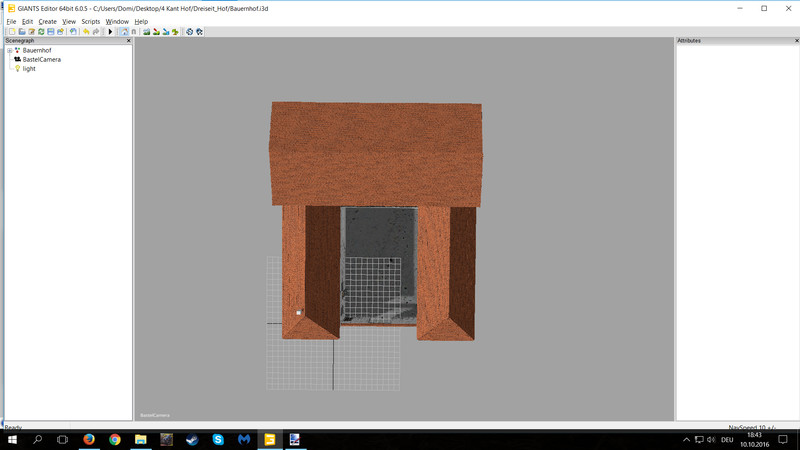This screenshot has width=800, height=450.
Task: Close the Attributes panel
Action: pos(797,41)
